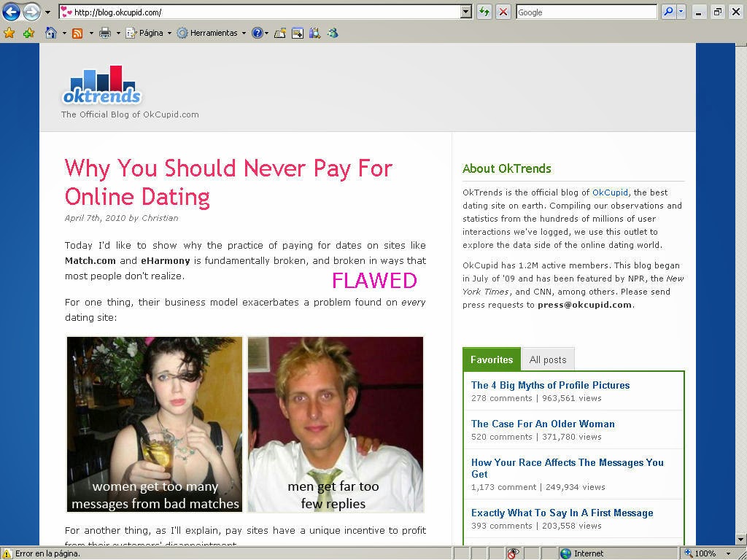Click the bold eHarmony text in article
The width and height of the screenshot is (747, 560).
pos(166,260)
